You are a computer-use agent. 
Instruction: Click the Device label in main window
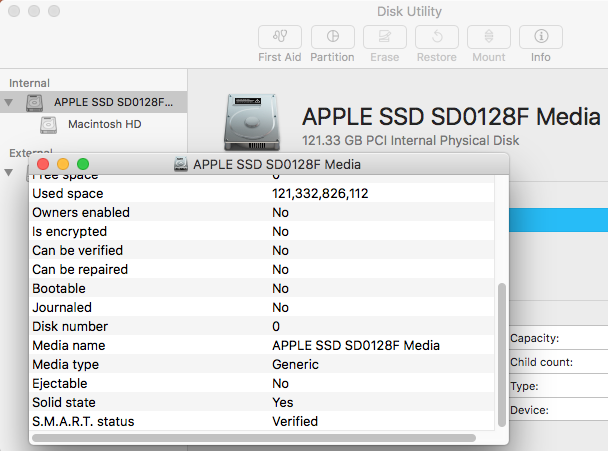point(529,410)
